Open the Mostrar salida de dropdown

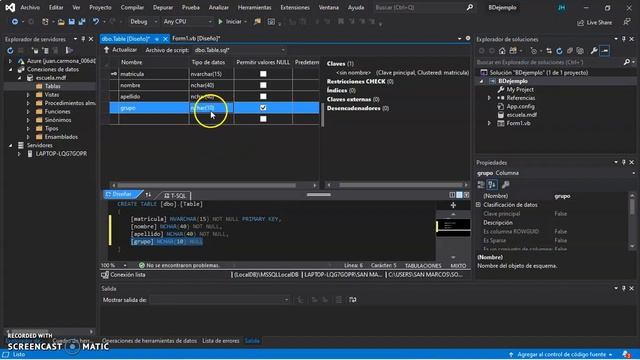[220, 300]
